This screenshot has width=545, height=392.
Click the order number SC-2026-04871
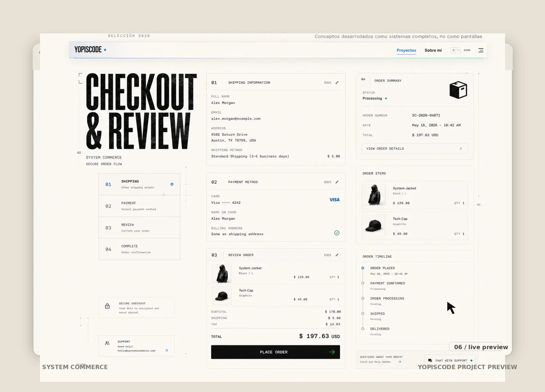[426, 115]
